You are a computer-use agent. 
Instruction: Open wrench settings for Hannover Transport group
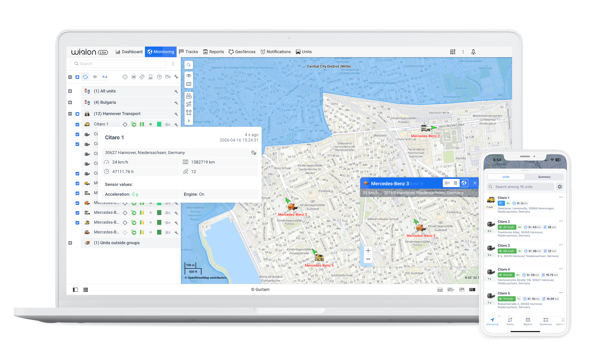[x=176, y=114]
